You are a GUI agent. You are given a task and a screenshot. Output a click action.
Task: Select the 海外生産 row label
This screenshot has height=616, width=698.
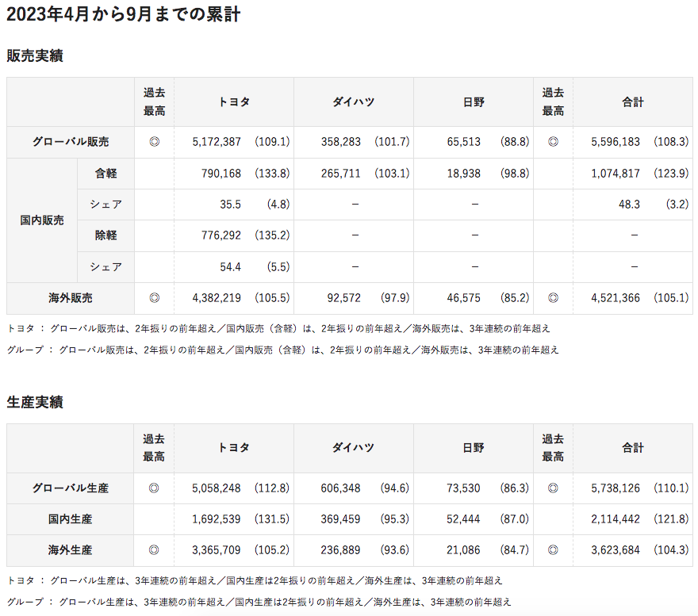tap(71, 550)
